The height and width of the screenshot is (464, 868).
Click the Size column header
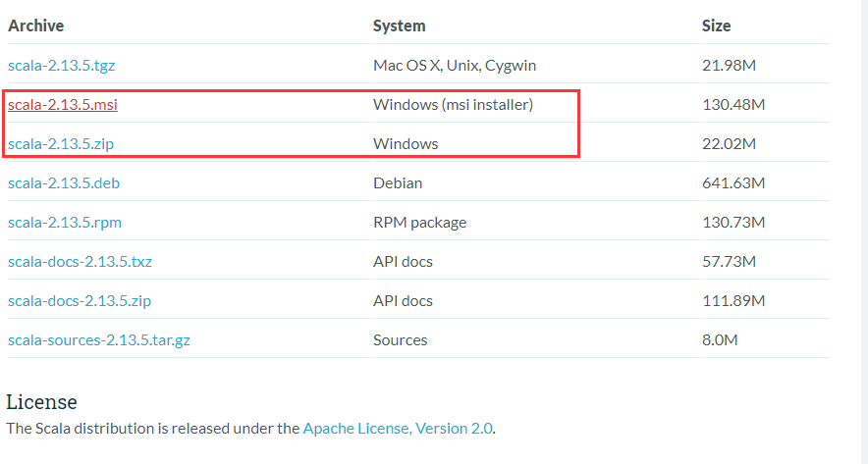pyautogui.click(x=717, y=26)
